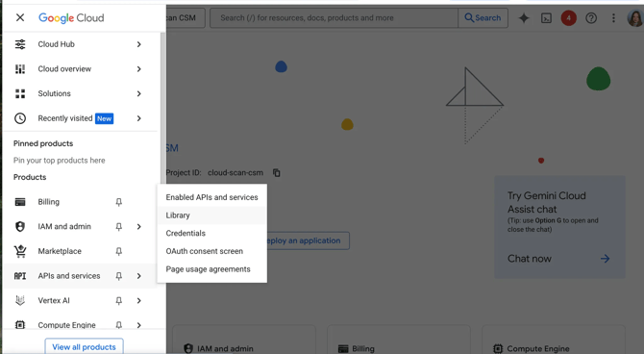Expand the APIs and services submenu arrow
644x354 pixels.
[x=138, y=276]
